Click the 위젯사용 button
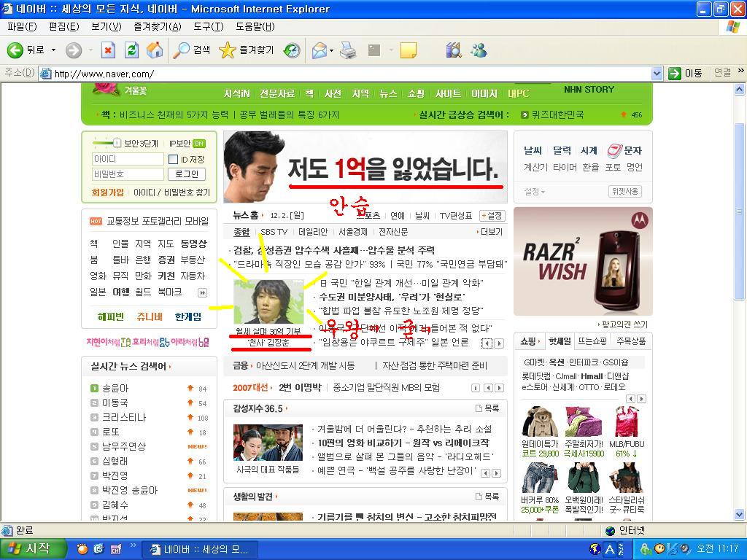Viewport: 747px width, 560px height. [x=625, y=192]
